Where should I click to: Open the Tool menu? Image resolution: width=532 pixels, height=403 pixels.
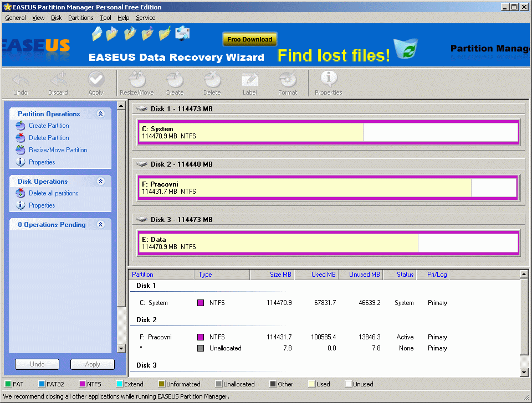click(x=105, y=18)
